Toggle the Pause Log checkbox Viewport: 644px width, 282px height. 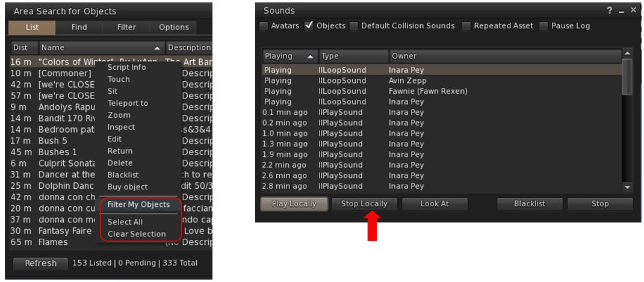tap(543, 26)
